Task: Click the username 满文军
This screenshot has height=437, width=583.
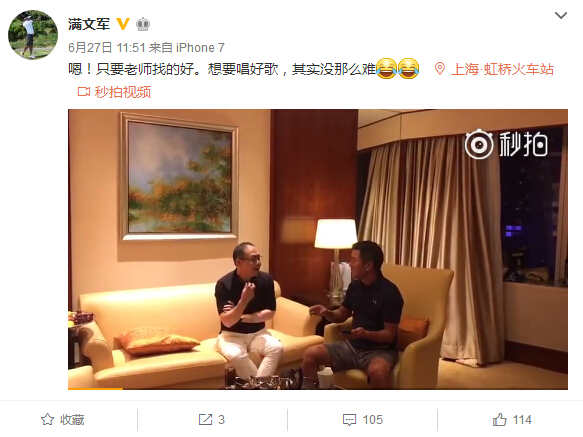Action: pos(89,24)
